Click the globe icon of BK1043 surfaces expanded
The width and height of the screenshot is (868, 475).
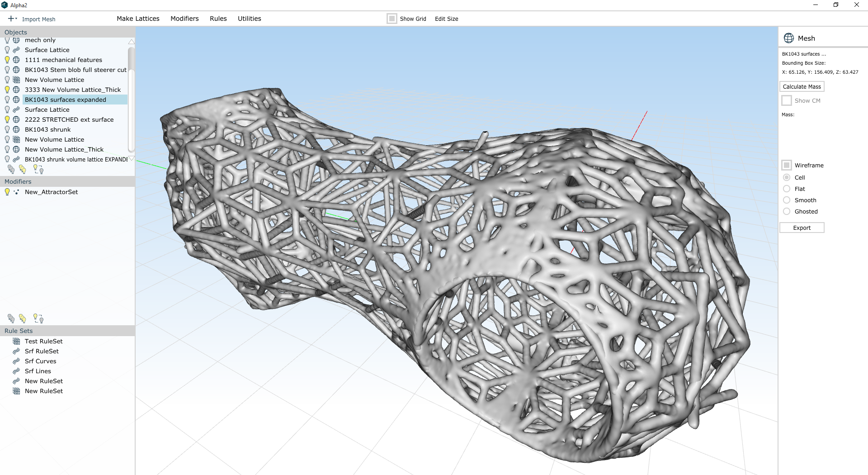pyautogui.click(x=16, y=100)
